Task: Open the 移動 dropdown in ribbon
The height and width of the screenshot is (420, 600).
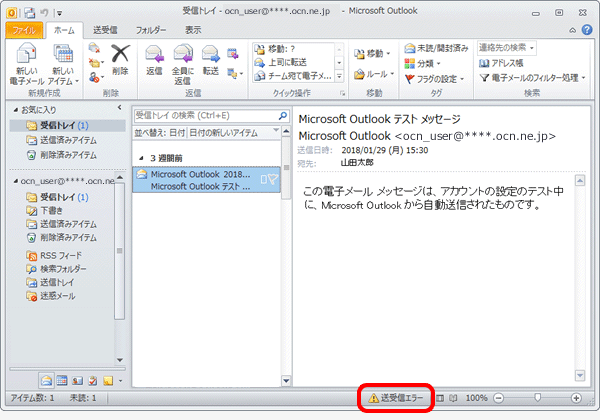Action: pyautogui.click(x=372, y=54)
